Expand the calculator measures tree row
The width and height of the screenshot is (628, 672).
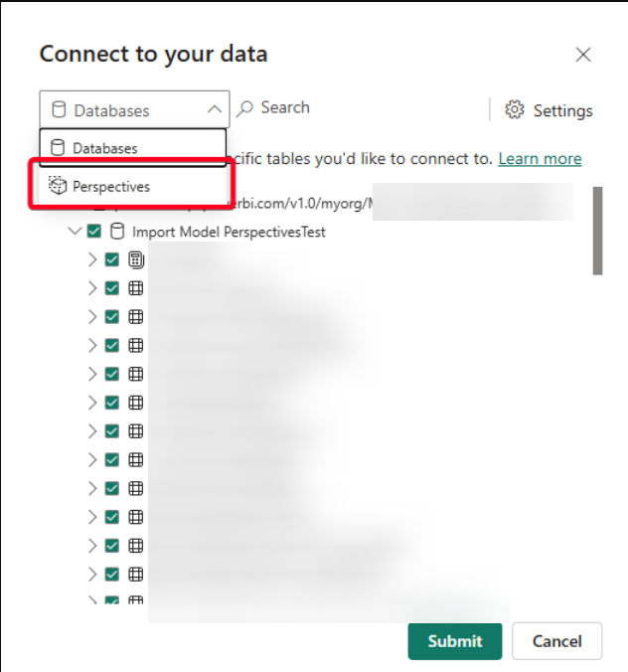click(92, 259)
